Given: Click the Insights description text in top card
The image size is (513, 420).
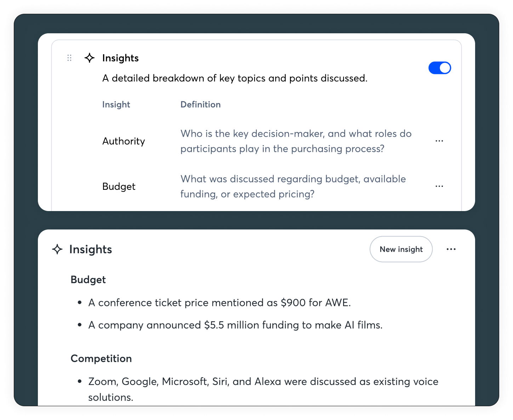Looking at the screenshot, I should point(235,78).
